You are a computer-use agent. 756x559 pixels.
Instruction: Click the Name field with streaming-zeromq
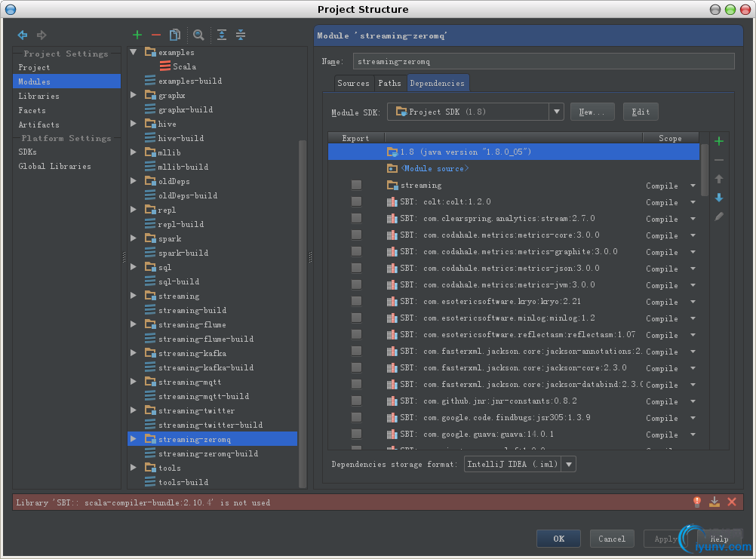(x=543, y=62)
